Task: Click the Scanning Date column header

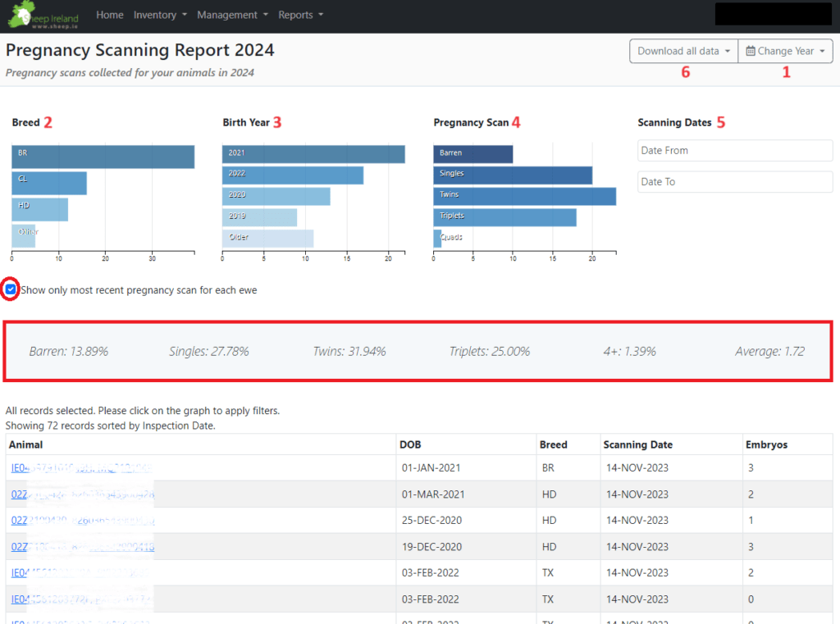Action: (x=638, y=444)
